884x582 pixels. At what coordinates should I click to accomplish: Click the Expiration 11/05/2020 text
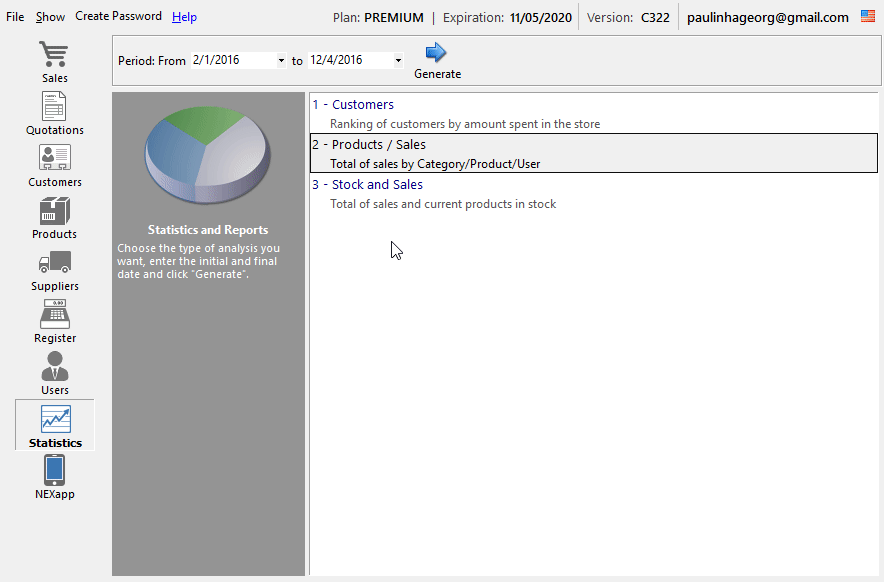coord(507,17)
